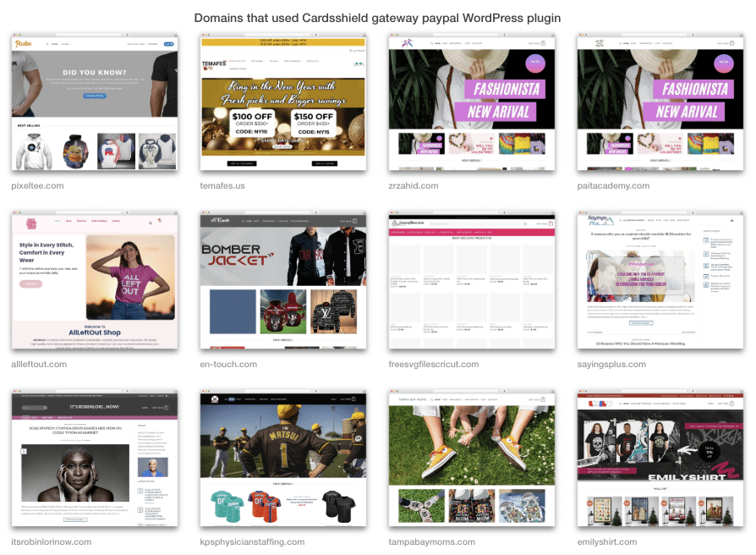Open the sayingsplus.com site thumbnail
The width and height of the screenshot is (756, 555).
pyautogui.click(x=660, y=280)
